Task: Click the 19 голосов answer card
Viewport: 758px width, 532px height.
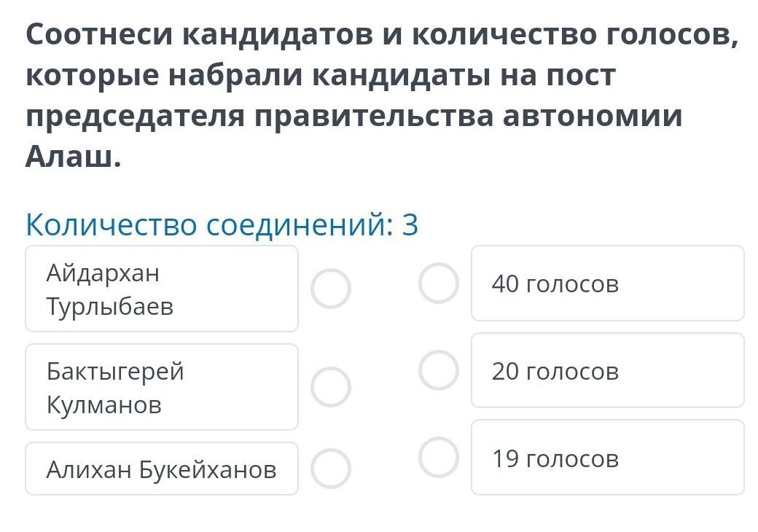Action: (608, 457)
